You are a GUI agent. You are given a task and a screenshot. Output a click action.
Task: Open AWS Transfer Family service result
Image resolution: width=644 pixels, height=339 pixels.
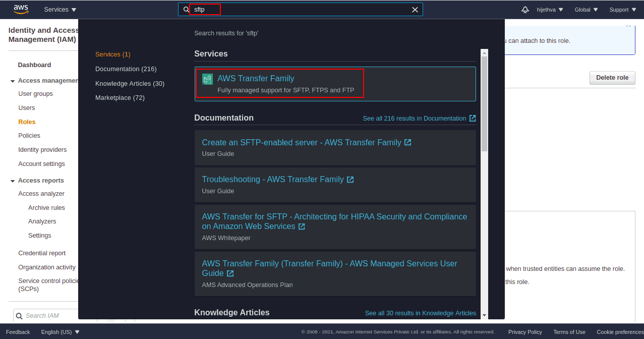click(335, 84)
